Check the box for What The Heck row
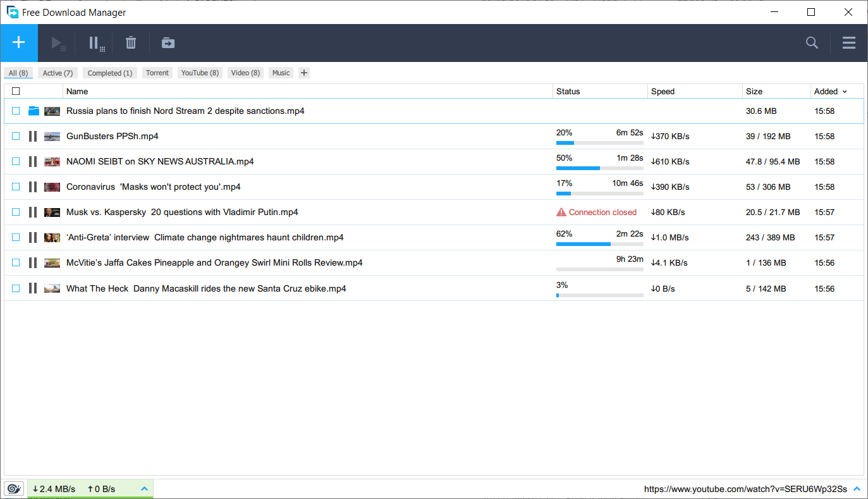The height and width of the screenshot is (499, 868). point(16,288)
